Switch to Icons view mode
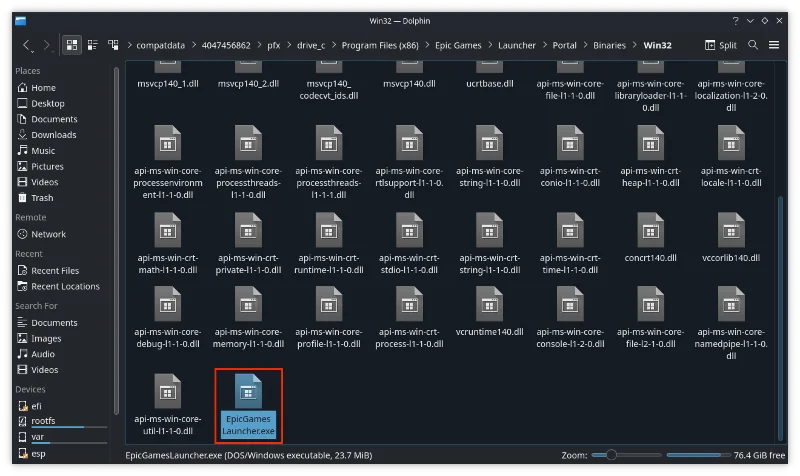 tap(72, 45)
